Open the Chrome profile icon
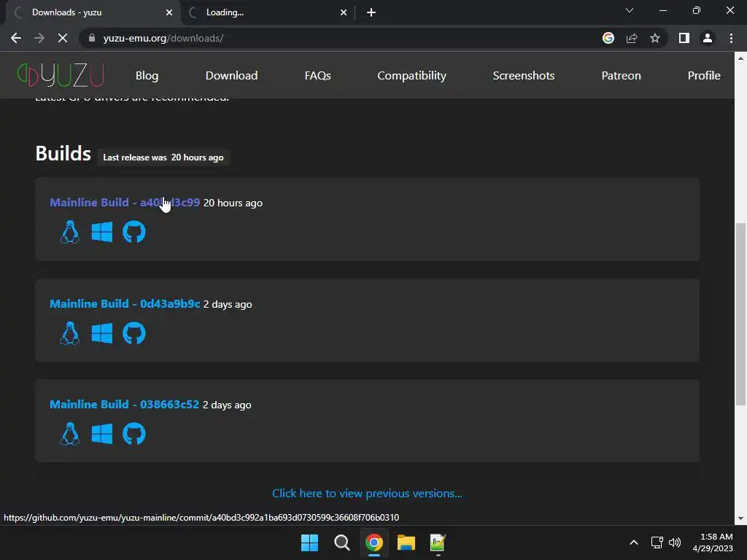Viewport: 747px width, 560px height. click(x=708, y=38)
